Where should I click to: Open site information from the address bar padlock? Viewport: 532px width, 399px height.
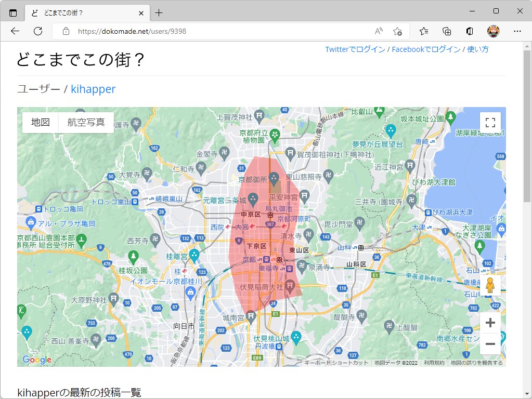pyautogui.click(x=65, y=31)
